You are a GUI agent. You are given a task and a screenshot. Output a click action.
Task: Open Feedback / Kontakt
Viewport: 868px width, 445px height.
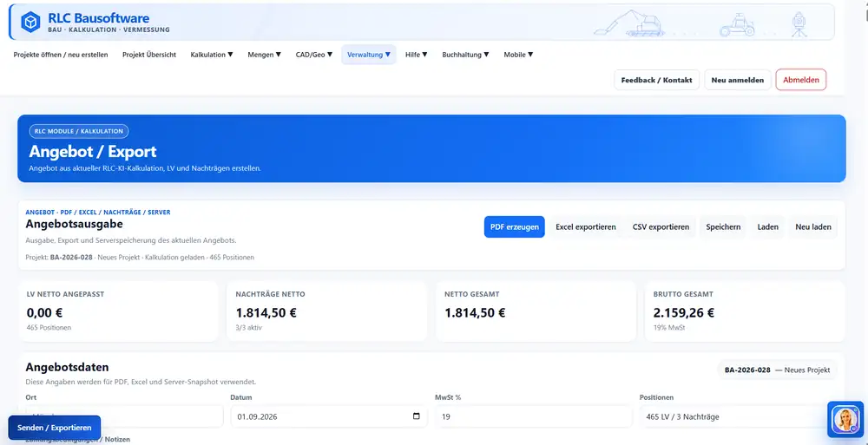(656, 80)
